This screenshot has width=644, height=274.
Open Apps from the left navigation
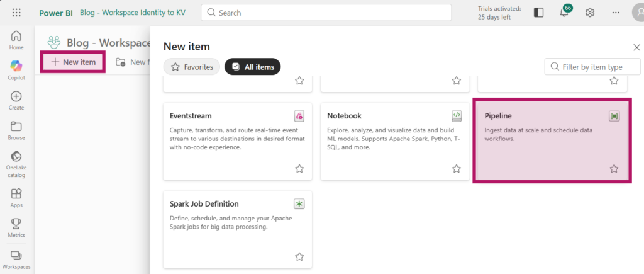pos(16,197)
